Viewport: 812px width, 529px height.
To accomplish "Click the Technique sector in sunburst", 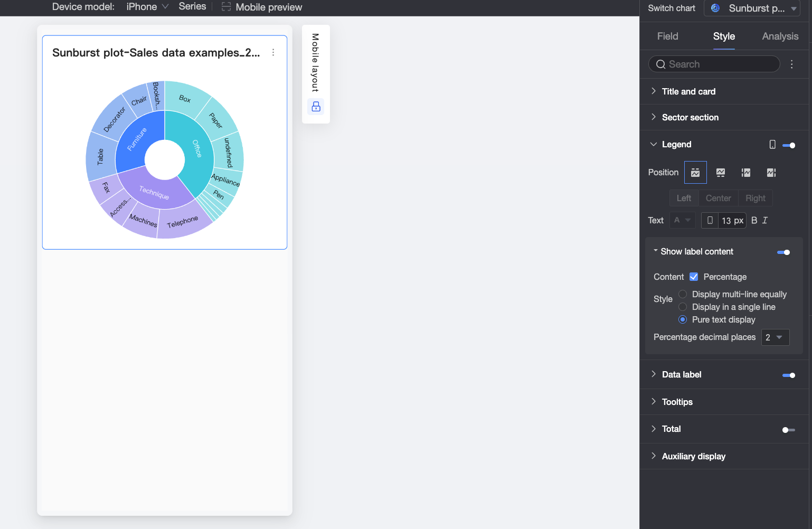I will point(154,192).
